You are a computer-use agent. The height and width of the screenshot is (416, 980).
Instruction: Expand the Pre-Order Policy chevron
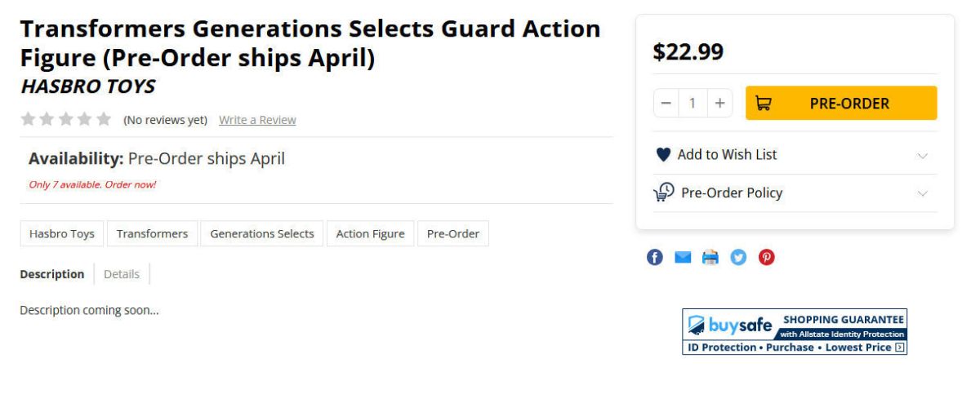922,193
